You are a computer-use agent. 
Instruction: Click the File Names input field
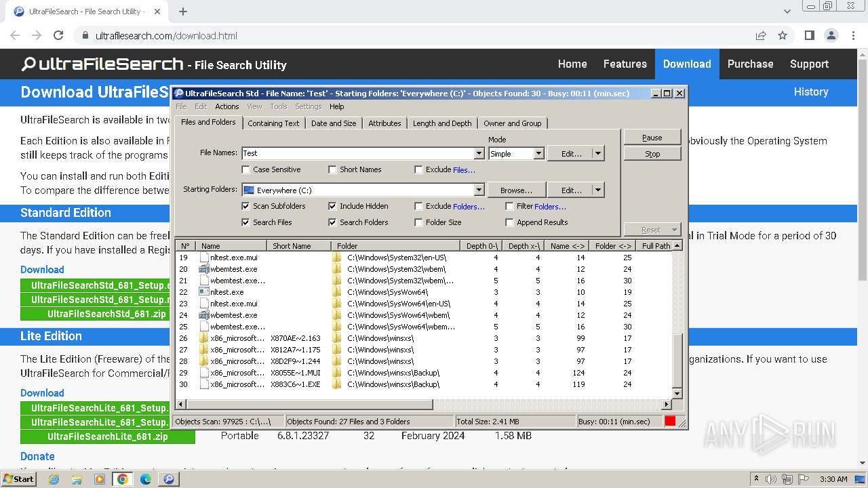coord(358,154)
